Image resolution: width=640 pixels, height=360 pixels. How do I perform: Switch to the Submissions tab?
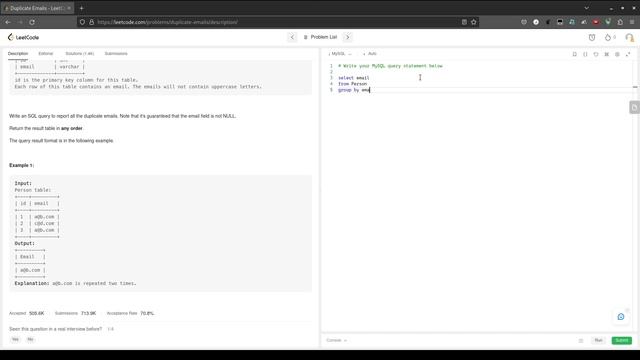116,53
